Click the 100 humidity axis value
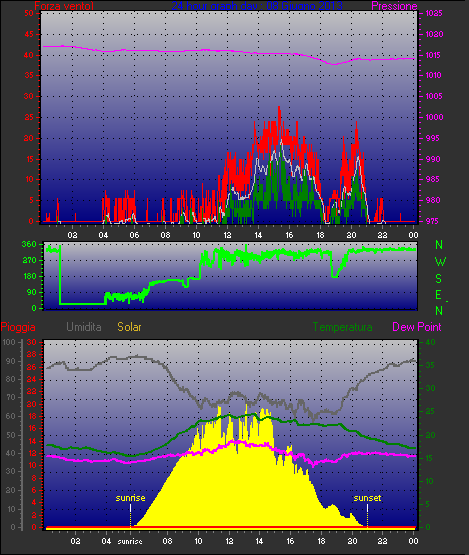The width and height of the screenshot is (469, 555). point(9,342)
